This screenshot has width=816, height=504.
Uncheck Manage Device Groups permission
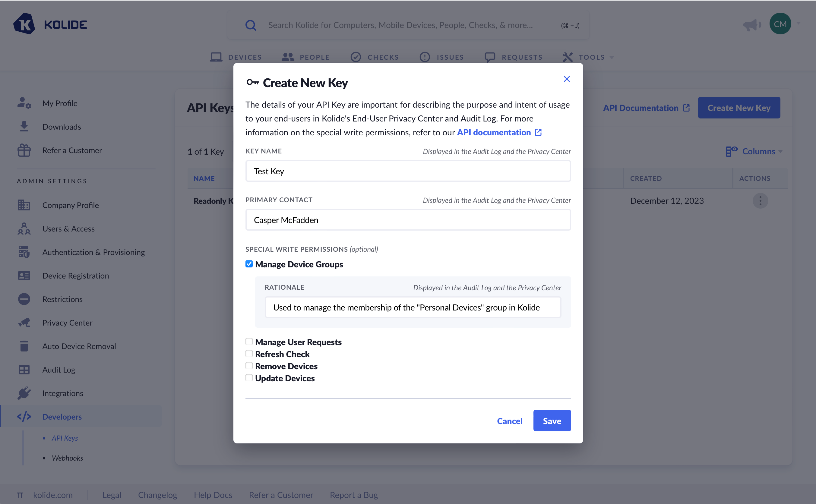click(x=249, y=264)
